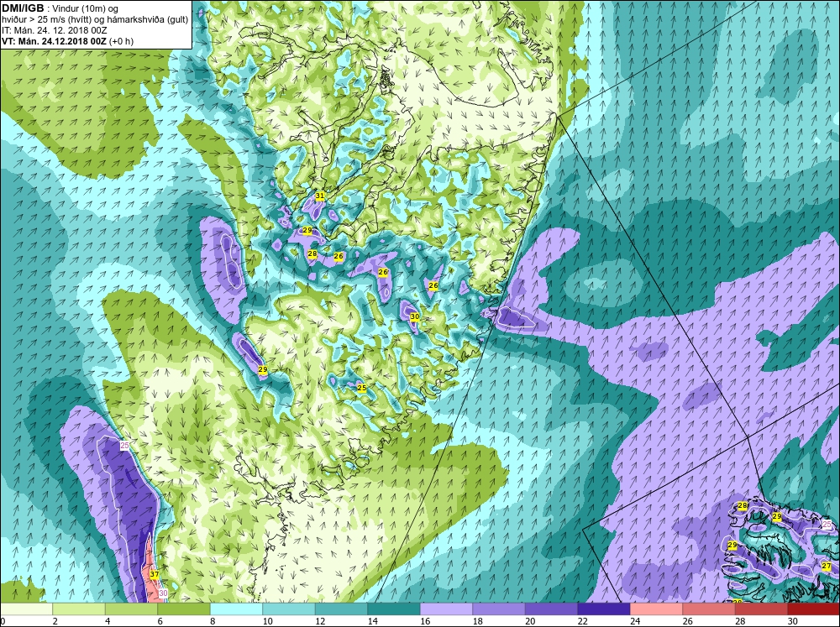Click the red 28–30 m/s legend swatch
Viewport: 840px width, 627px height.
coord(761,609)
